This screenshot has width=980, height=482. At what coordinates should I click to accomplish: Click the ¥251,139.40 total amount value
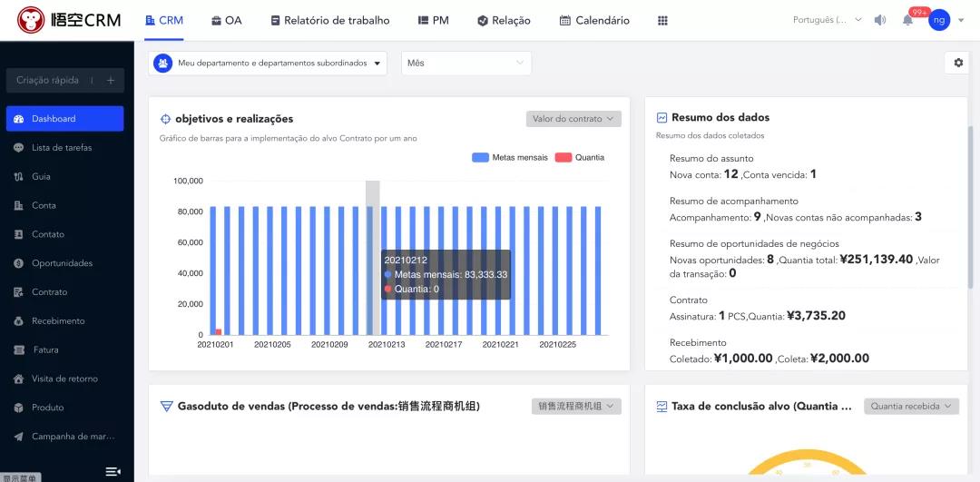click(x=877, y=260)
